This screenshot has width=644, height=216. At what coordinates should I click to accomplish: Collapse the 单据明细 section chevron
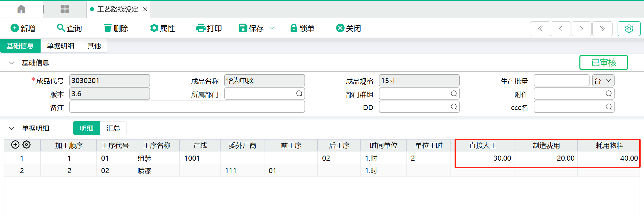pos(11,128)
